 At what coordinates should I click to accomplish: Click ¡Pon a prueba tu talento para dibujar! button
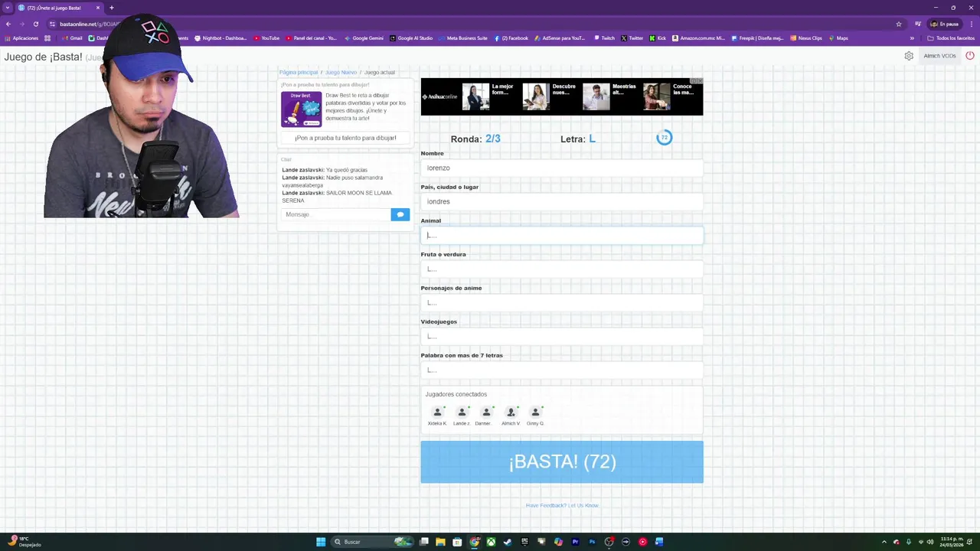pyautogui.click(x=345, y=138)
